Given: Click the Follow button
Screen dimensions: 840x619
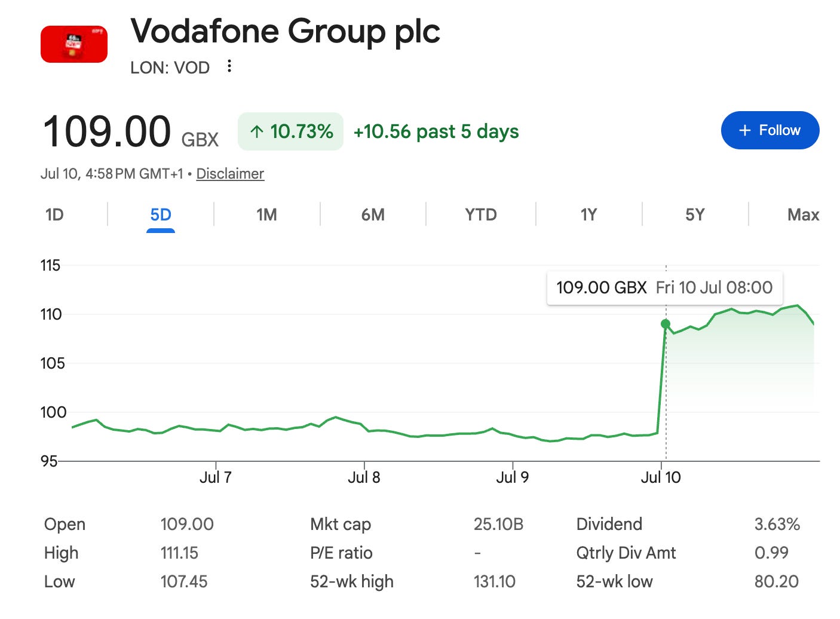Looking at the screenshot, I should 770,130.
